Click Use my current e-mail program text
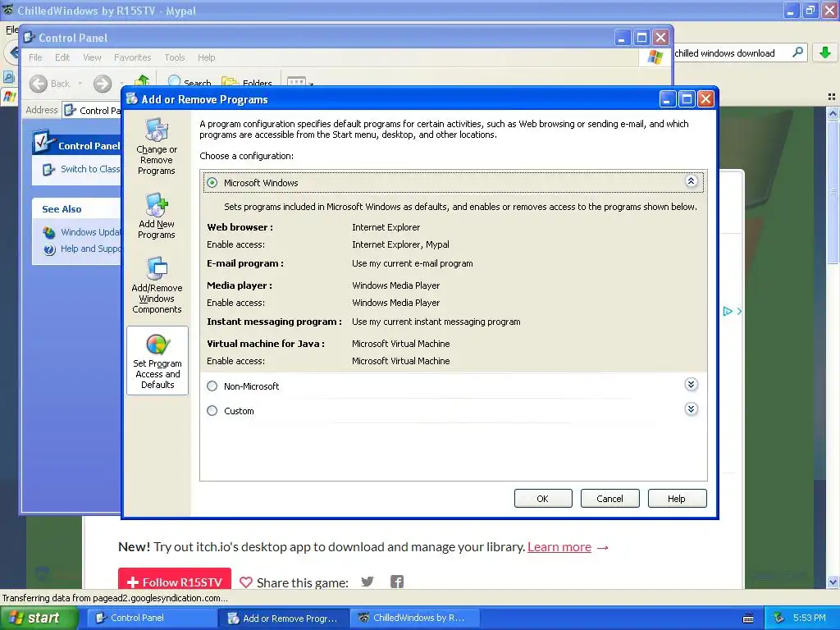Viewport: 840px width, 630px height. [413, 263]
